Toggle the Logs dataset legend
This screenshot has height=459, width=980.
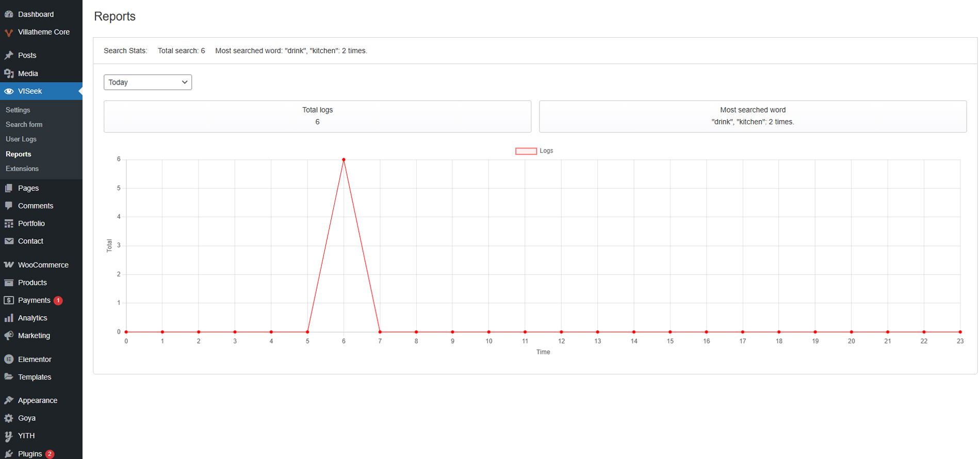click(534, 151)
